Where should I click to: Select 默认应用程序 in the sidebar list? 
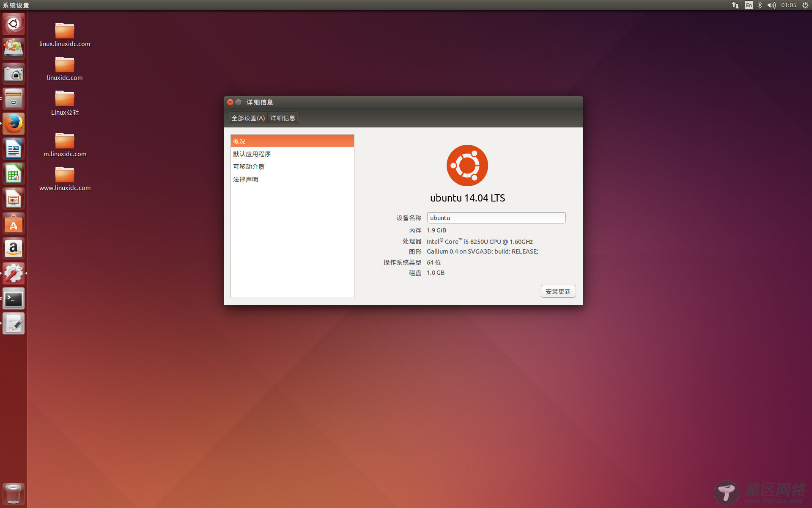point(292,154)
